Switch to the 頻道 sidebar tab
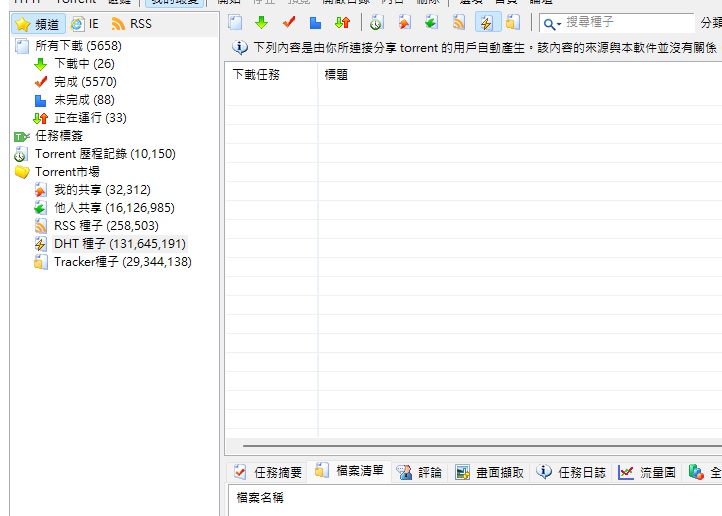 (x=38, y=23)
